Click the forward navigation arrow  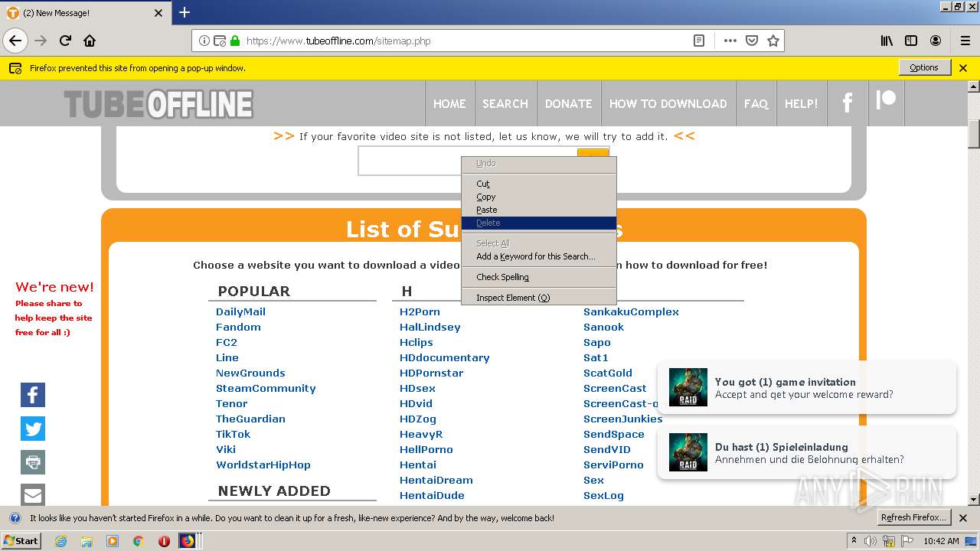point(41,41)
